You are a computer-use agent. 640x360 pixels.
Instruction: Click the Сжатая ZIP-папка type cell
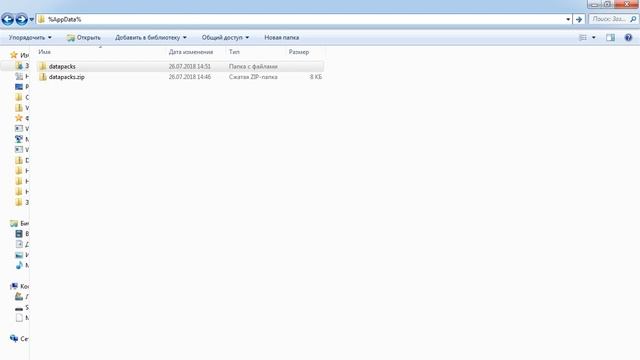tap(253, 77)
